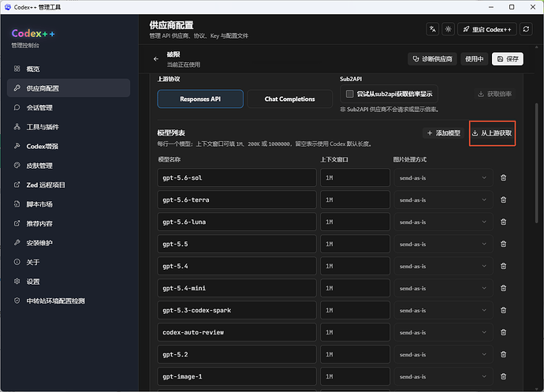Image resolution: width=544 pixels, height=392 pixels.
Task: Open 工具与插件 in the sidebar
Action: pyautogui.click(x=69, y=127)
